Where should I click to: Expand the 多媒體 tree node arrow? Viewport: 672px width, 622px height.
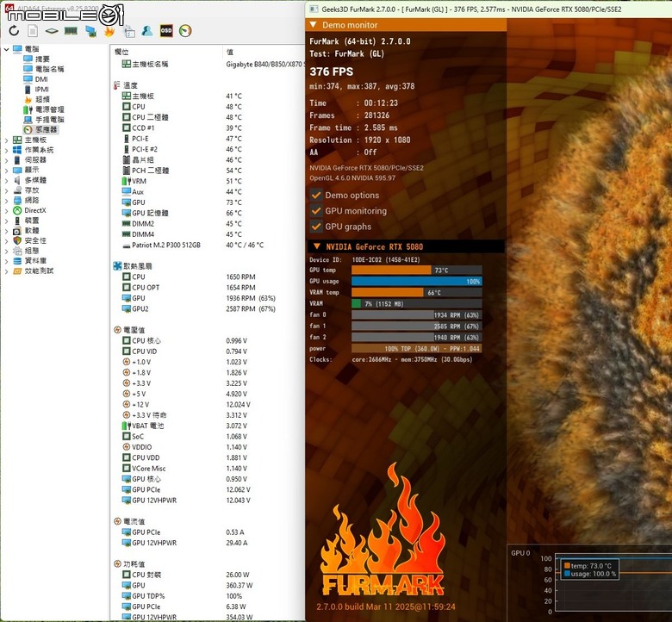(x=6, y=180)
